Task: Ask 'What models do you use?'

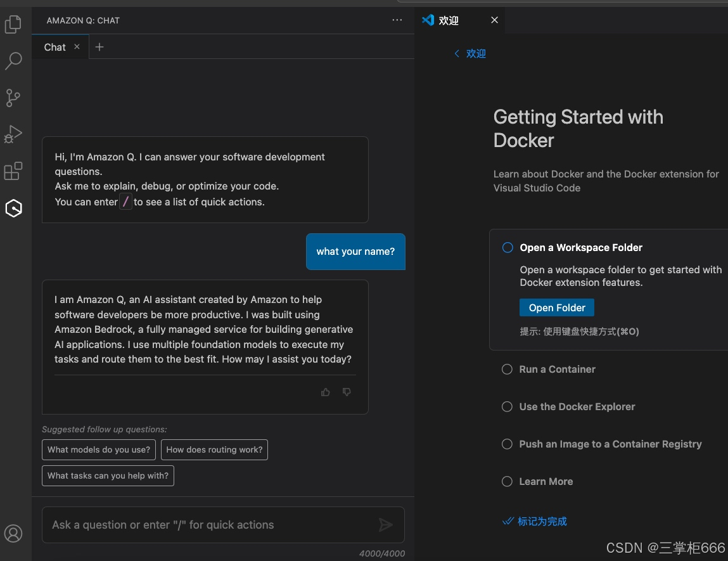Action: pos(99,449)
